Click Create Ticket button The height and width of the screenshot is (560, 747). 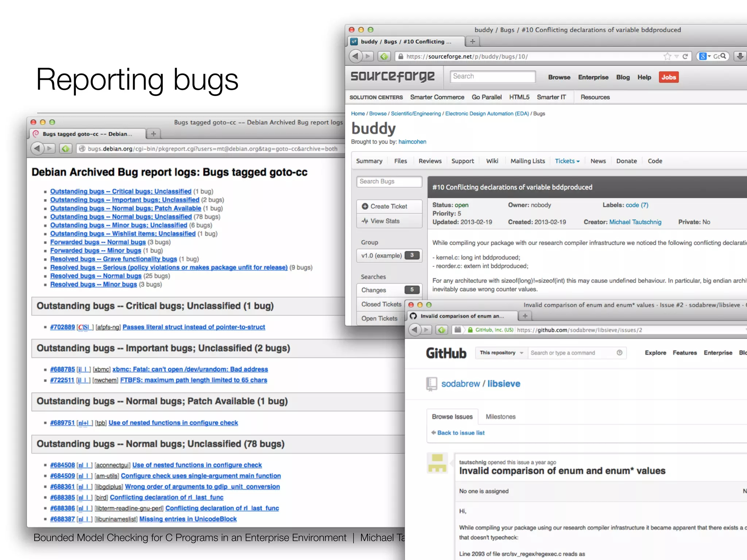coord(389,206)
